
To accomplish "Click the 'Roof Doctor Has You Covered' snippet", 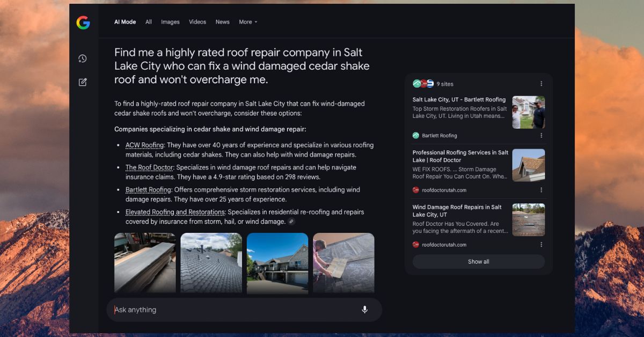I will tap(459, 228).
